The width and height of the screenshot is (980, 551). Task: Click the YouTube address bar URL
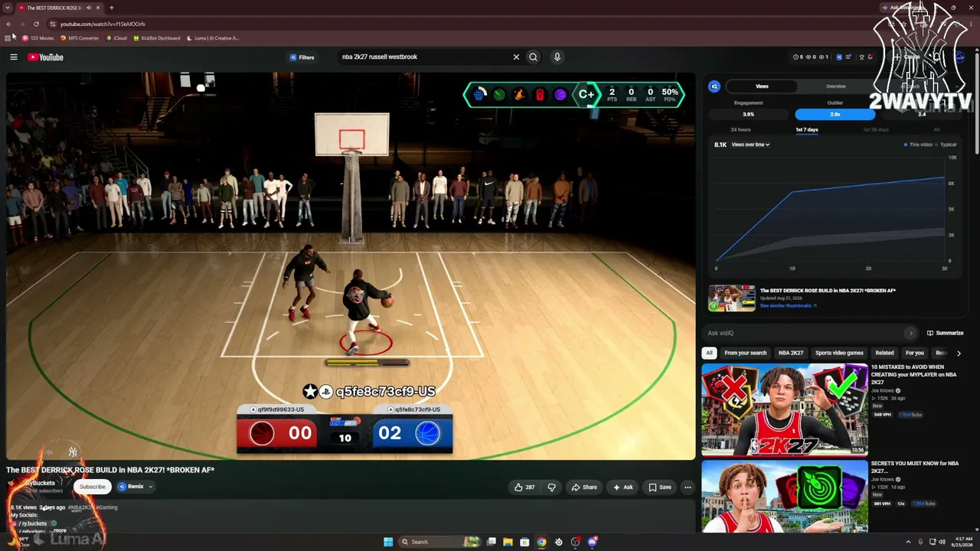pos(103,24)
